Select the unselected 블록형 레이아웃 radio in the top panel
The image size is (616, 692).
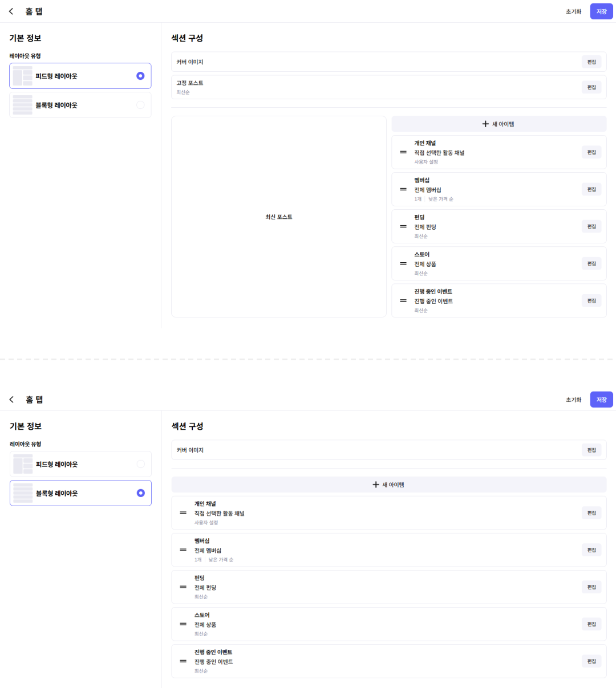click(x=140, y=105)
